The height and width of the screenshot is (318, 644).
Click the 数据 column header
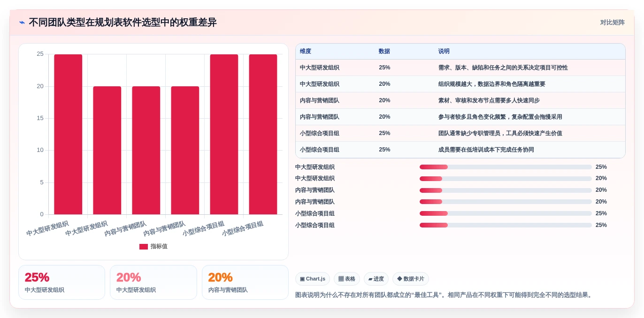click(x=384, y=52)
